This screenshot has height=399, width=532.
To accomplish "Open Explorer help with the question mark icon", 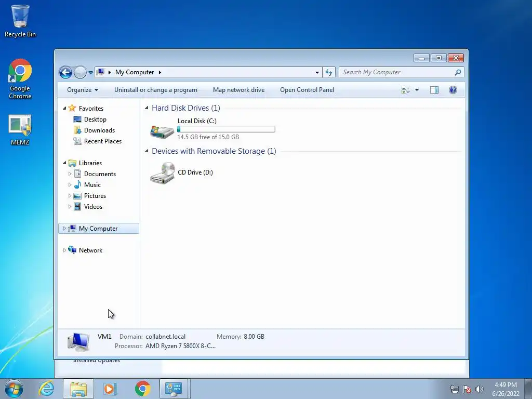I will tap(453, 90).
